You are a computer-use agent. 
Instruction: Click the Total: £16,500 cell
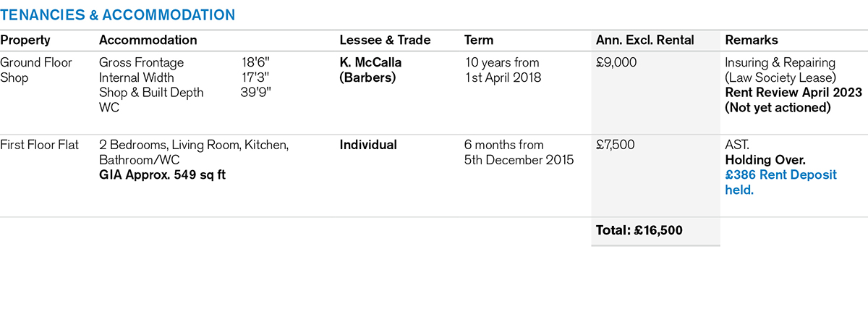tap(639, 231)
